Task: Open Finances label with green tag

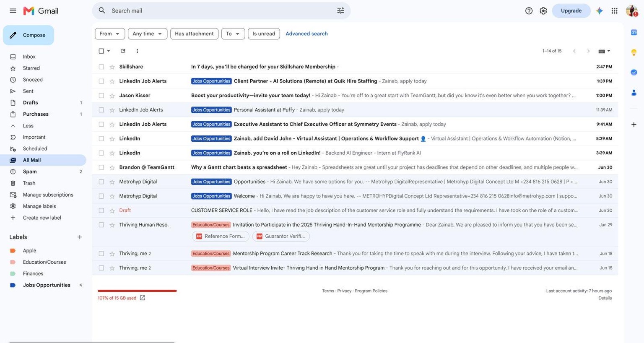Action: click(x=33, y=273)
